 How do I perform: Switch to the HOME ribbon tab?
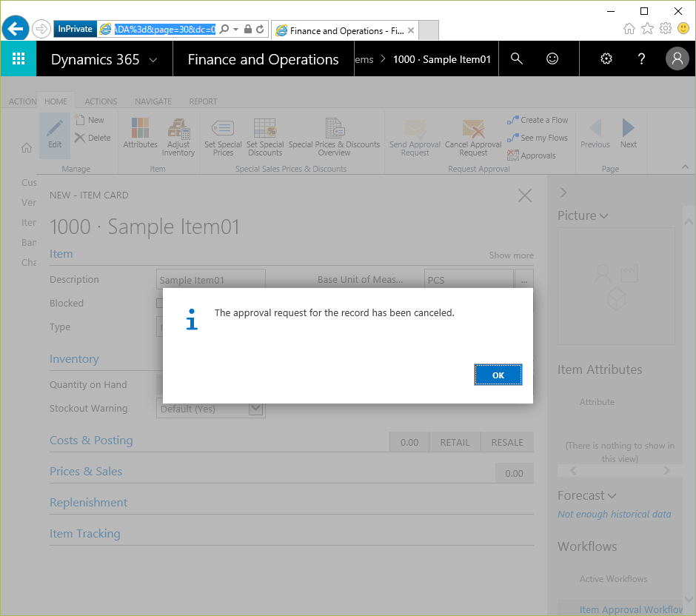coord(56,101)
